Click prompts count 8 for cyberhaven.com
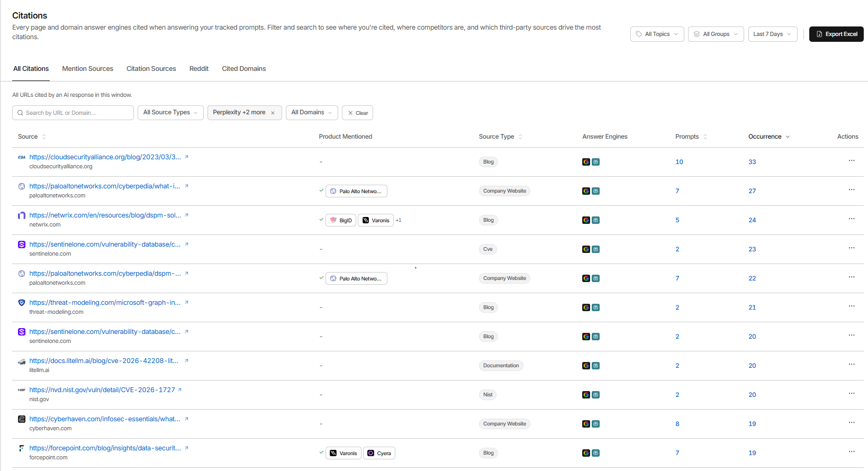Image resolution: width=868 pixels, height=471 pixels. pos(677,424)
